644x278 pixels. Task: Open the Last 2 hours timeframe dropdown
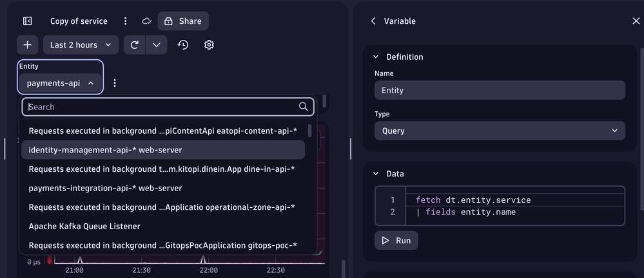click(x=81, y=45)
